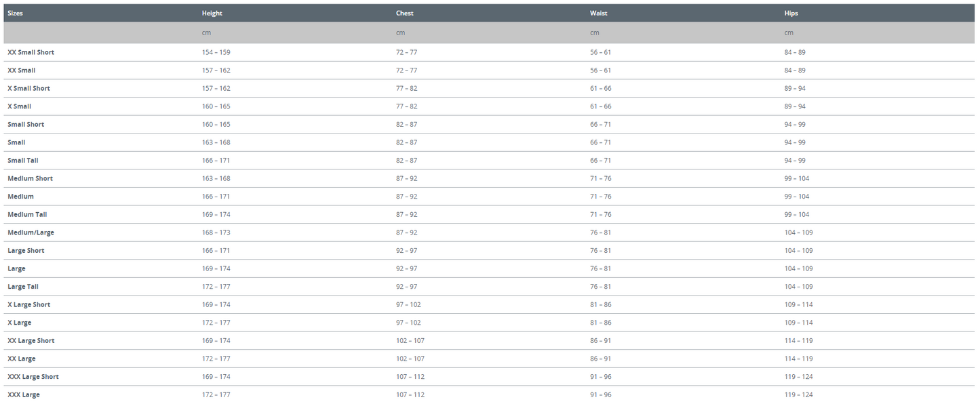The image size is (980, 406).
Task: Select the Small Tall row label
Action: point(22,161)
